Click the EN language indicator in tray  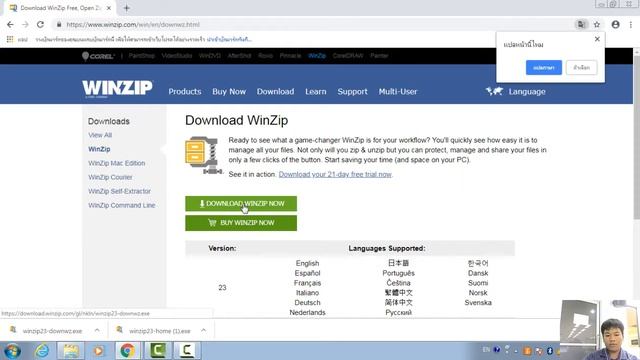486,350
